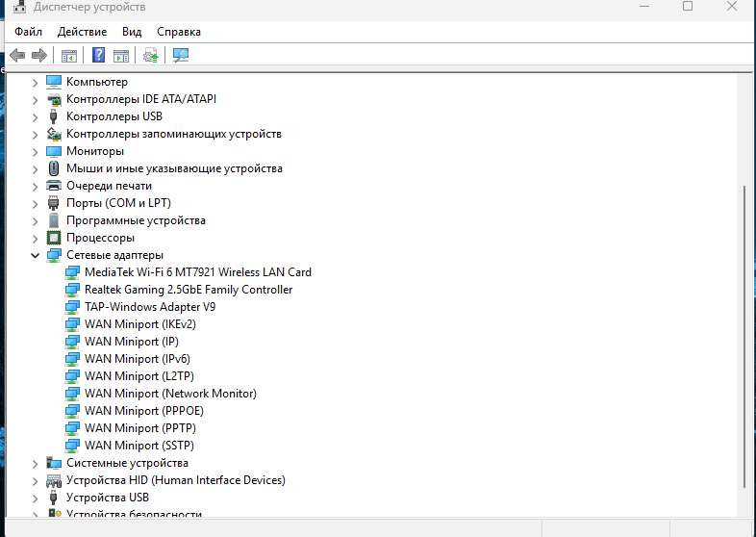The height and width of the screenshot is (537, 756).
Task: Open the Действие menu
Action: point(82,32)
